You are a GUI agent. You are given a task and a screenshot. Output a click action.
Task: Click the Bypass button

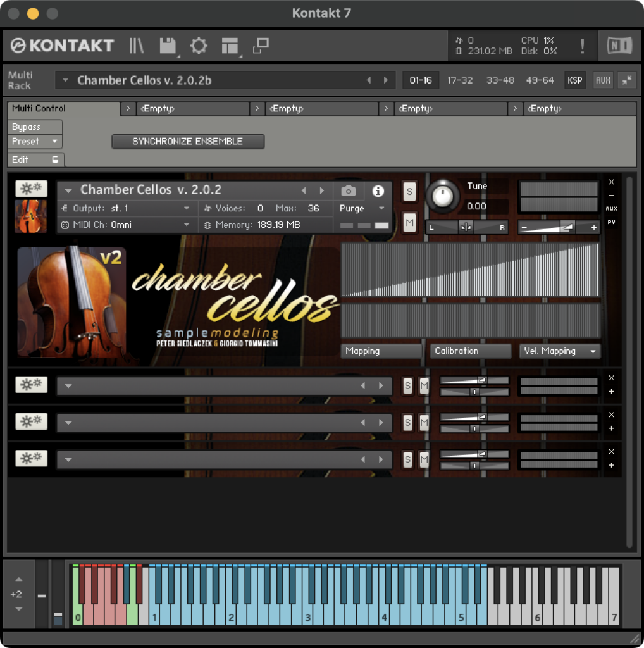35,127
